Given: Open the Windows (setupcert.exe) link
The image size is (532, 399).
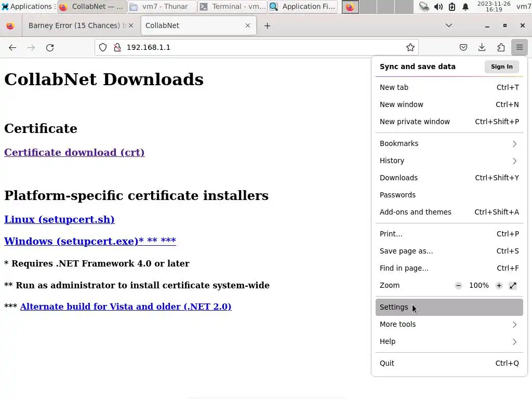Looking at the screenshot, I should tap(90, 241).
